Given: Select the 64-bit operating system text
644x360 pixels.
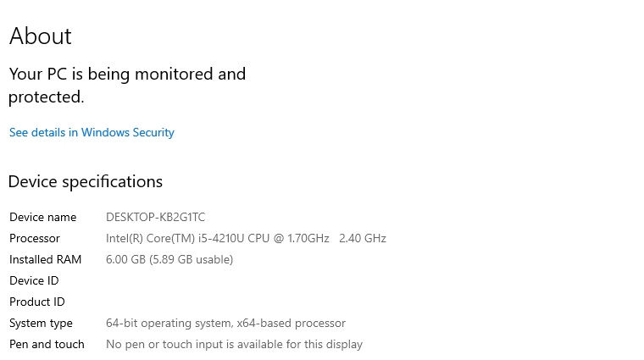Looking at the screenshot, I should [167, 323].
